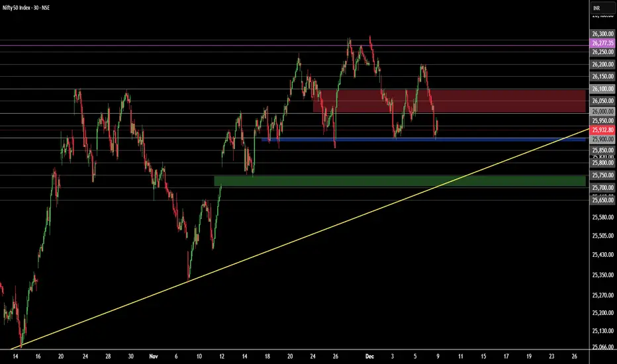The image size is (617, 364).
Task: Click the 25,900.00 price axis label
Action: [x=602, y=139]
